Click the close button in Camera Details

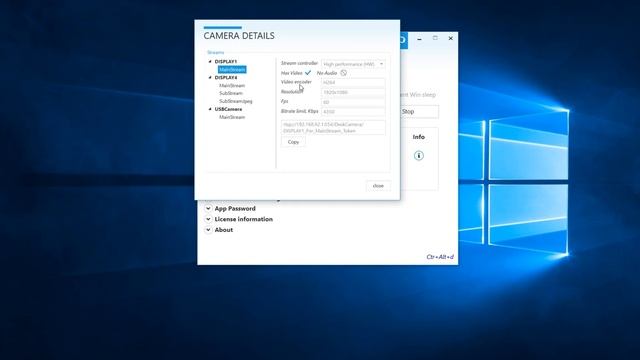pos(378,186)
